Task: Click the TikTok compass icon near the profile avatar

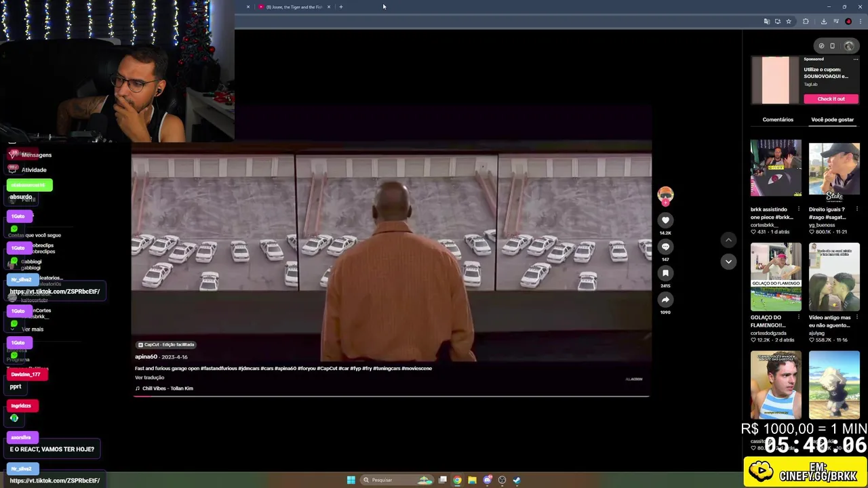Action: 821,46
